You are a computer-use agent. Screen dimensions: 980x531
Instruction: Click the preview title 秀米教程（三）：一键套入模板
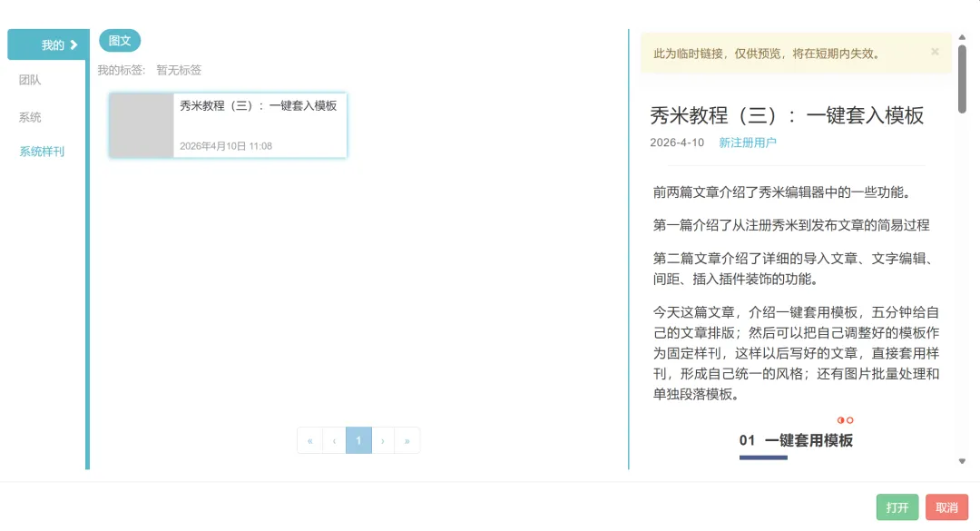(787, 115)
